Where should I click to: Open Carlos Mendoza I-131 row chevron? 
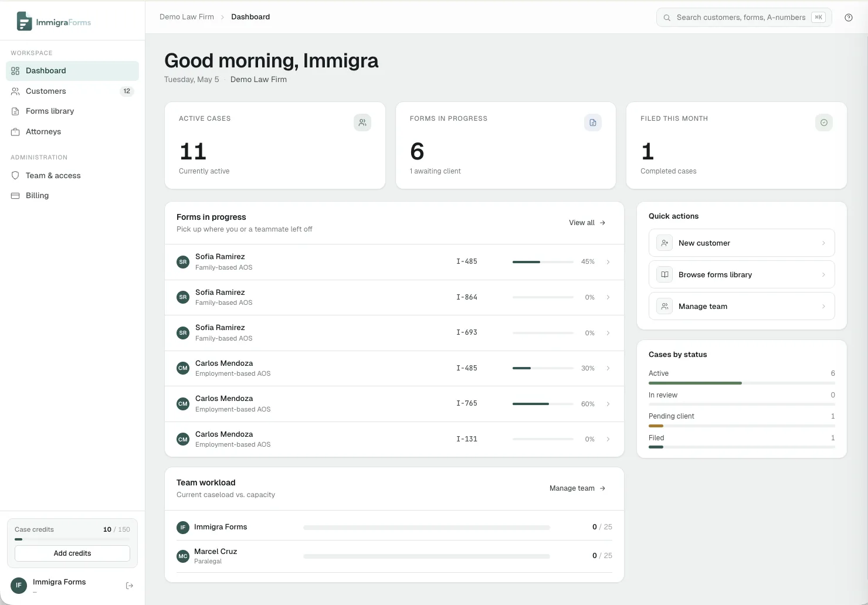point(608,439)
